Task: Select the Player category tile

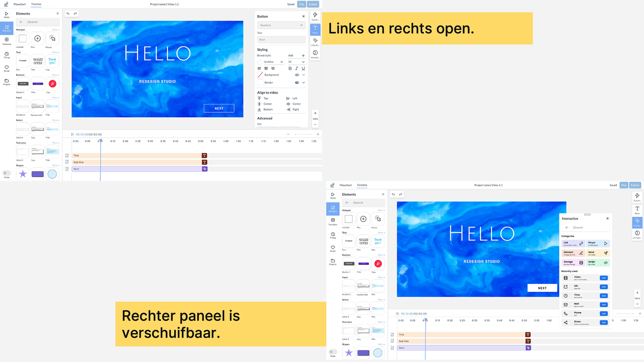Action: (598, 243)
